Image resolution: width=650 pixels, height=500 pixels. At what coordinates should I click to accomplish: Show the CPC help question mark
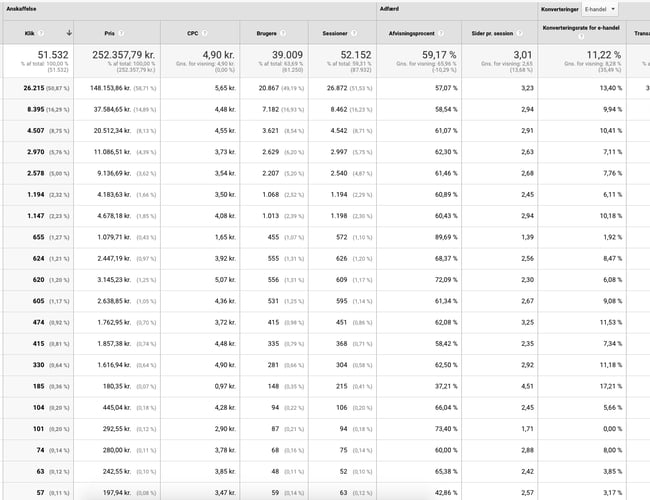point(203,33)
